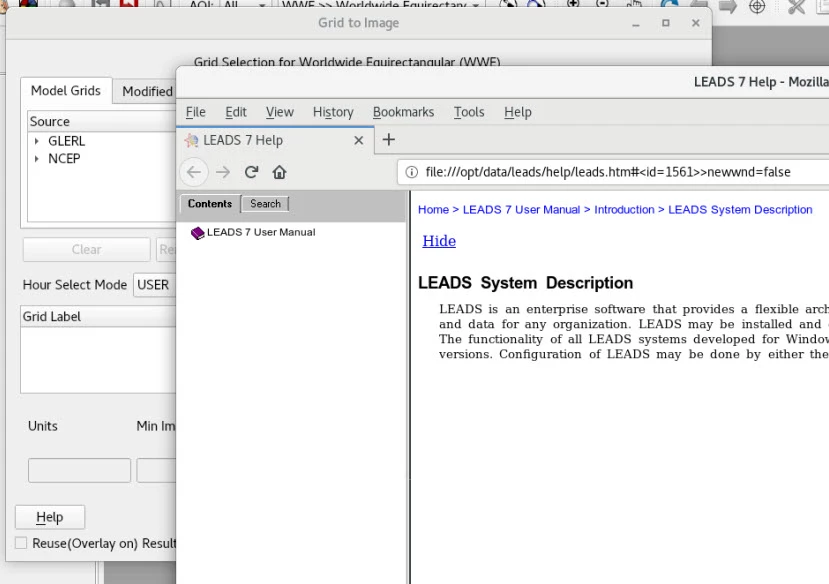The width and height of the screenshot is (829, 584).
Task: Click the Grid Label column header
Action: coord(98,317)
